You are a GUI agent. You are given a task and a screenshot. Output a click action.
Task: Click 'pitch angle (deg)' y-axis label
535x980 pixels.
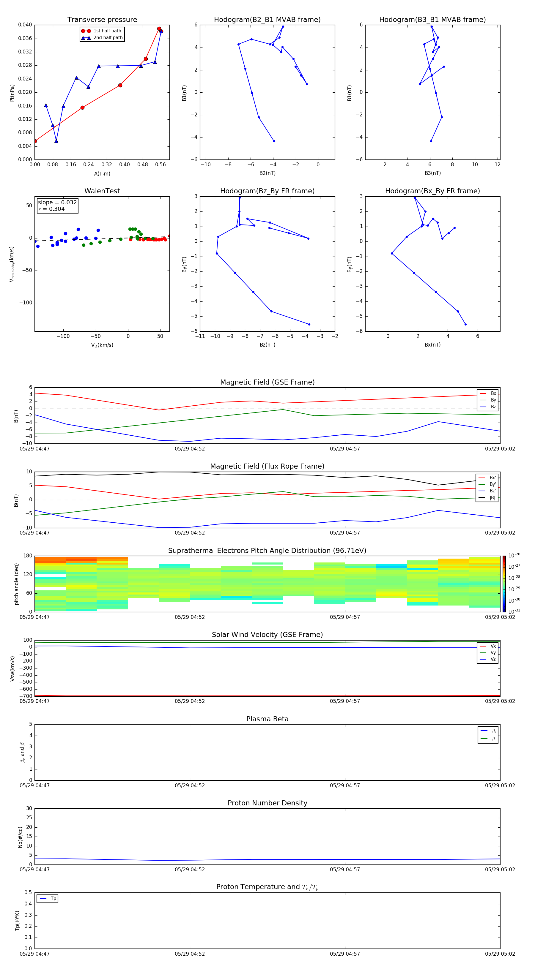[x=16, y=584]
